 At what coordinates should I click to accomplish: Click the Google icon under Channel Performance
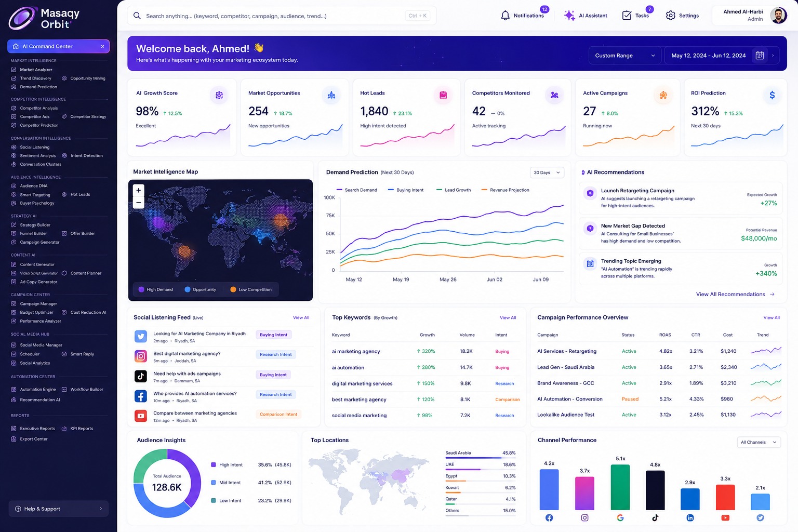[x=620, y=517]
